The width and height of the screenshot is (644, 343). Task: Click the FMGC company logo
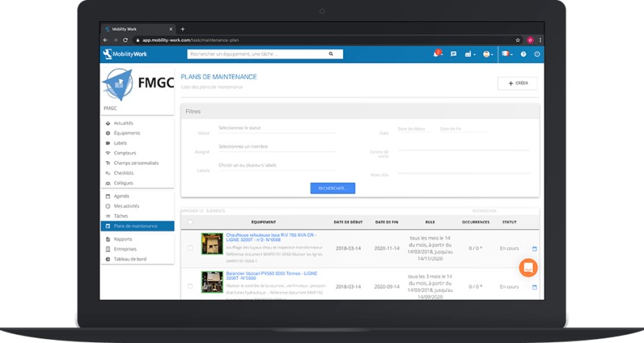138,84
